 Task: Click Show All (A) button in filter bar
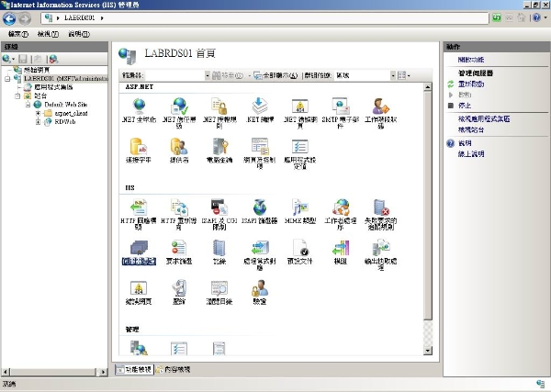(275, 75)
